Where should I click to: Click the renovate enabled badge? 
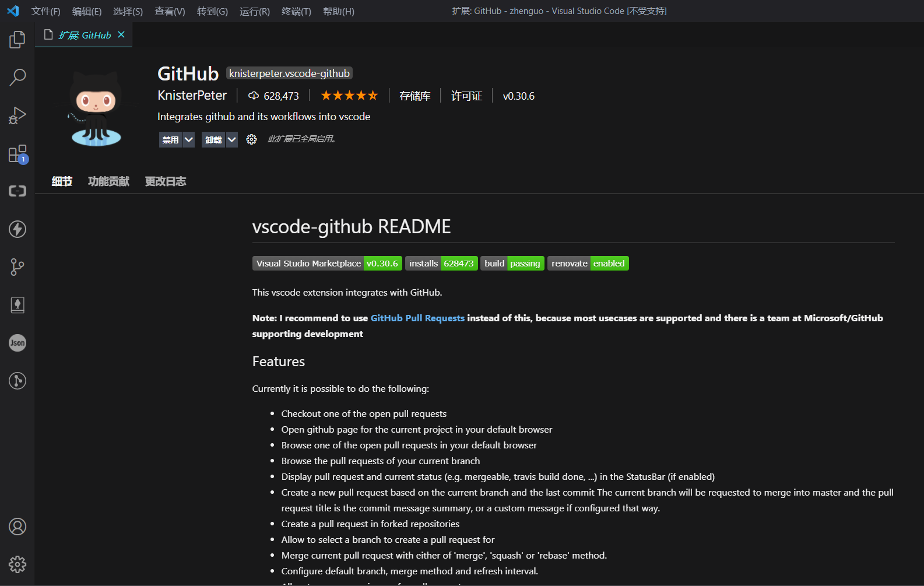click(588, 264)
